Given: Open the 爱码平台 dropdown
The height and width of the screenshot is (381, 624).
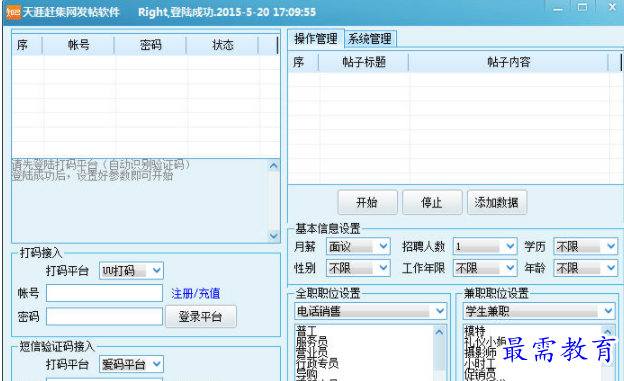Looking at the screenshot, I should pos(131,364).
